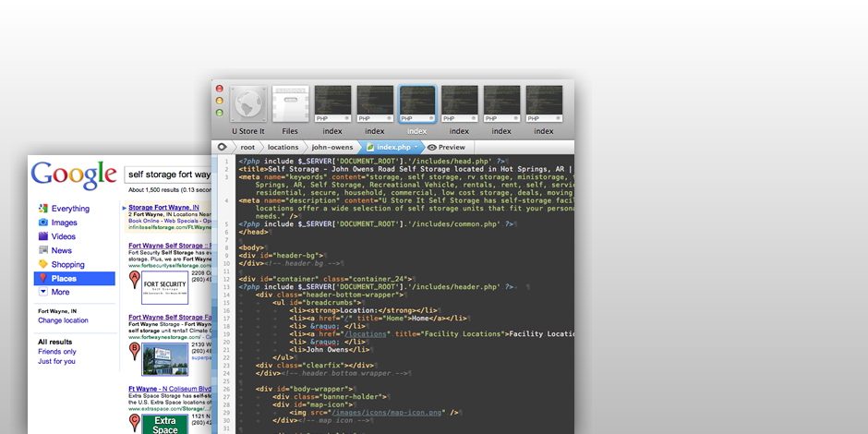
Task: Click the Places red pin icon
Action: click(43, 279)
